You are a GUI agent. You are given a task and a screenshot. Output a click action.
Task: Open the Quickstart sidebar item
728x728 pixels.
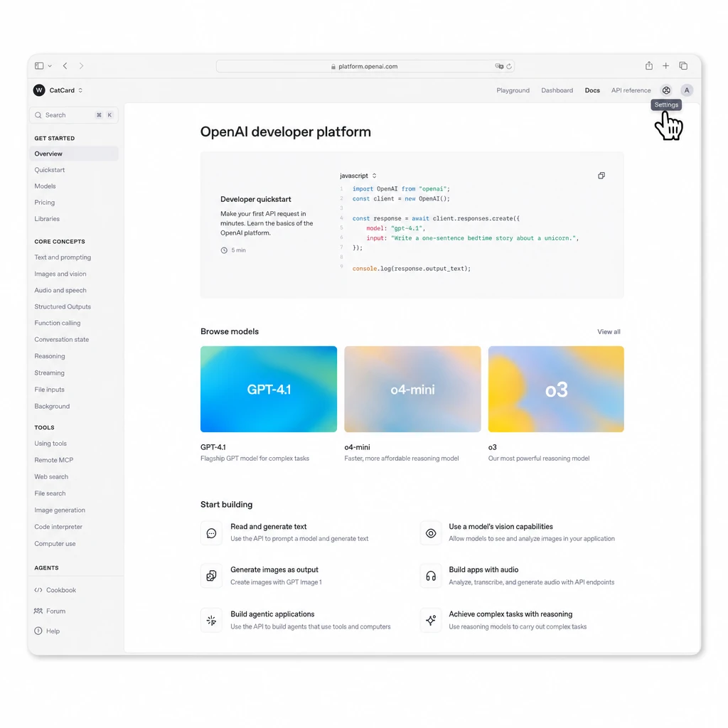(49, 170)
